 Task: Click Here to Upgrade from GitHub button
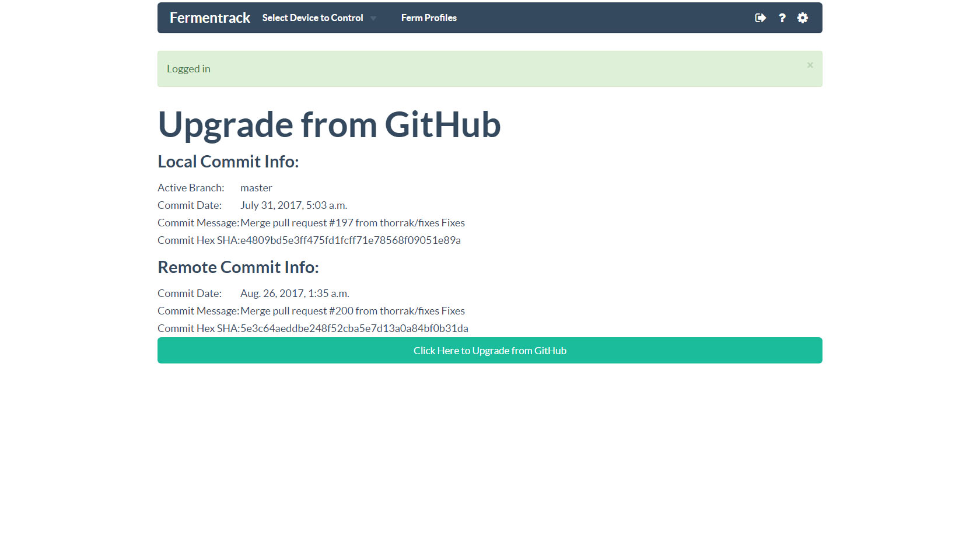coord(490,351)
